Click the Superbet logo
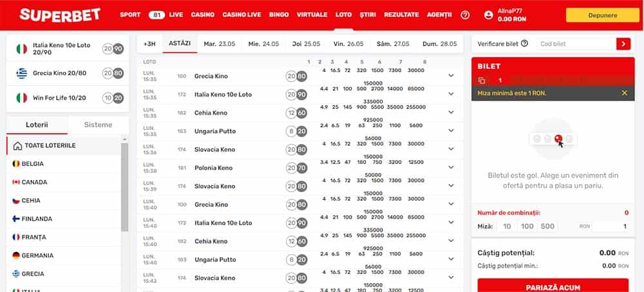This screenshot has height=292, width=644. click(60, 15)
